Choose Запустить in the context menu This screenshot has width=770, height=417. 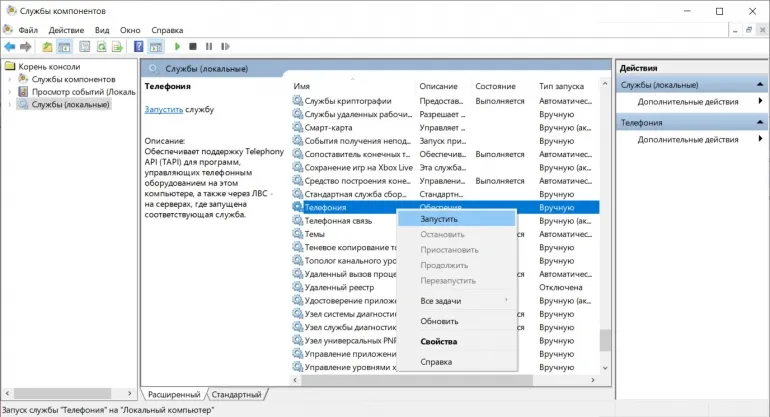pos(439,218)
